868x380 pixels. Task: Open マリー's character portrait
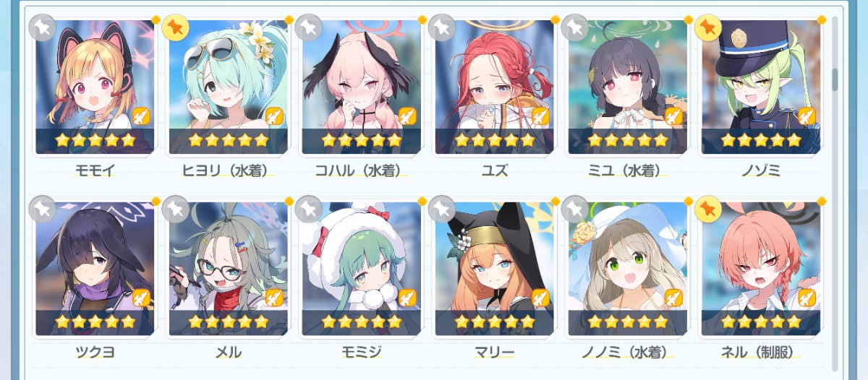point(494,269)
